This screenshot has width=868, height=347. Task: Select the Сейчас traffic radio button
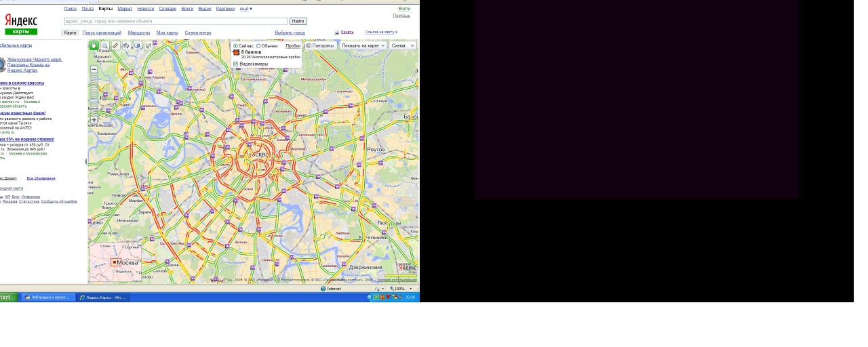[x=236, y=46]
